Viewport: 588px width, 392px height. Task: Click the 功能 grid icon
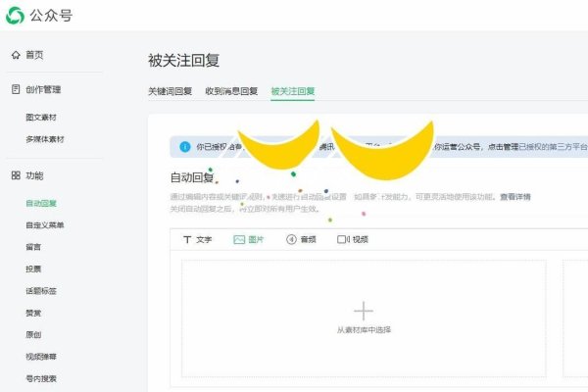pos(16,175)
